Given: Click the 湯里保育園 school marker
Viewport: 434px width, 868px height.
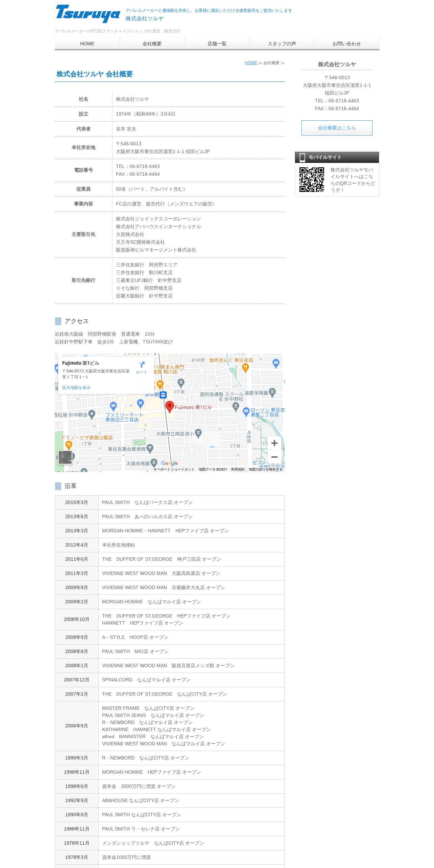Looking at the screenshot, I should (x=272, y=392).
